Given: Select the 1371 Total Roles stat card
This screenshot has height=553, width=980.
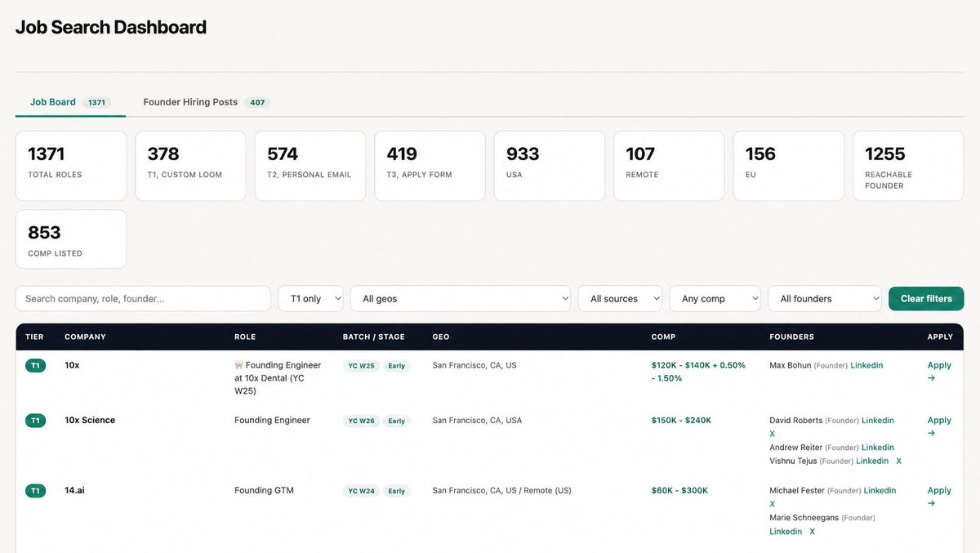Looking at the screenshot, I should (x=71, y=166).
